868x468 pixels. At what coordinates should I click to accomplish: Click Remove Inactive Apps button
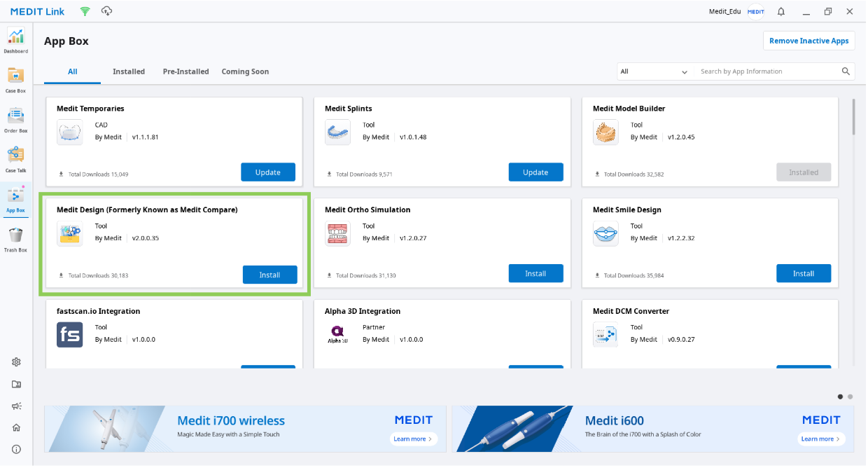pyautogui.click(x=808, y=41)
